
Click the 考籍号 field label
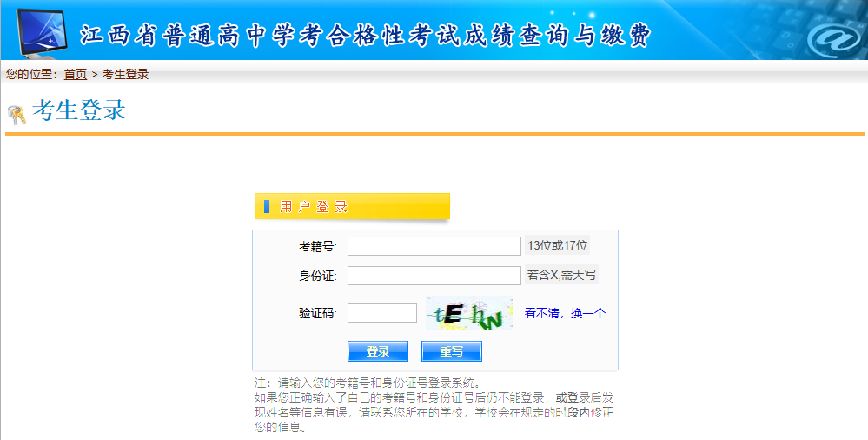point(318,246)
